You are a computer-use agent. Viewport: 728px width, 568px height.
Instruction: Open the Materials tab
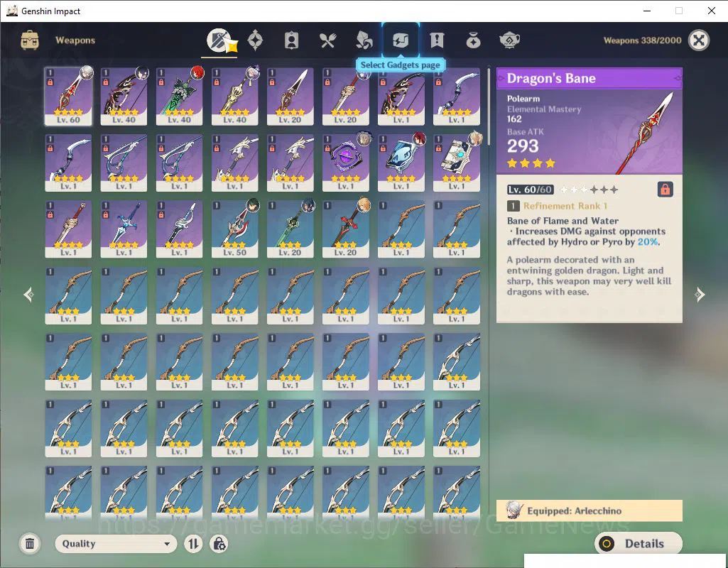pyautogui.click(x=364, y=40)
